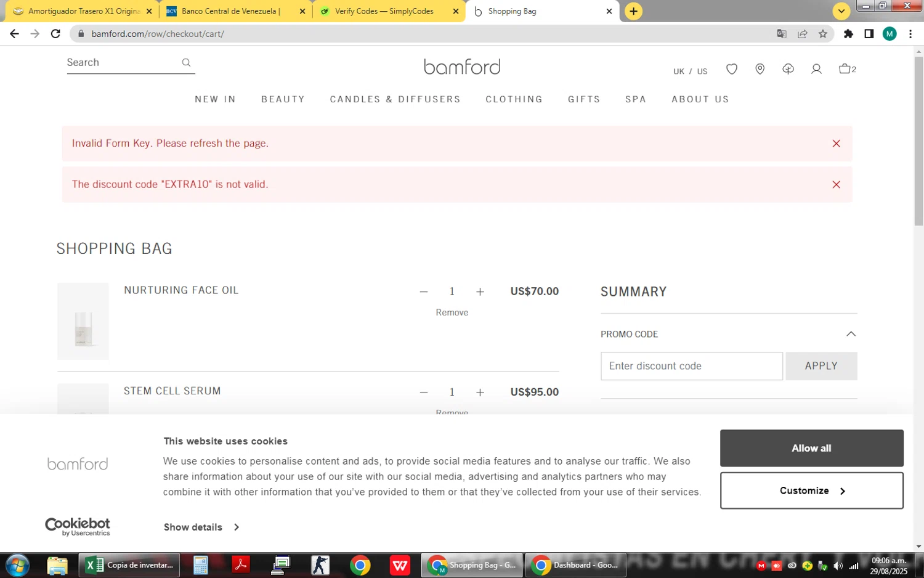Viewport: 924px width, 578px height.
Task: Open the CLOTHING menu
Action: pyautogui.click(x=514, y=99)
